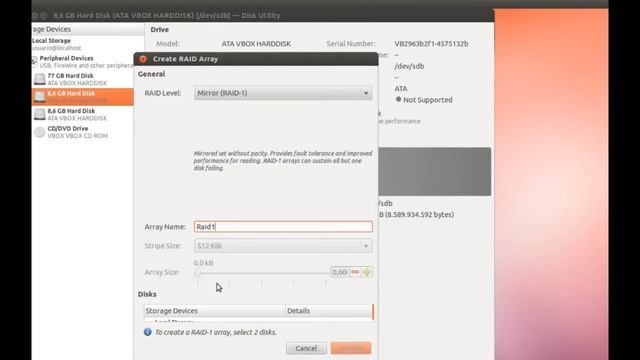Click the Array Size numeric field
The height and width of the screenshot is (360, 640).
pyautogui.click(x=340, y=272)
